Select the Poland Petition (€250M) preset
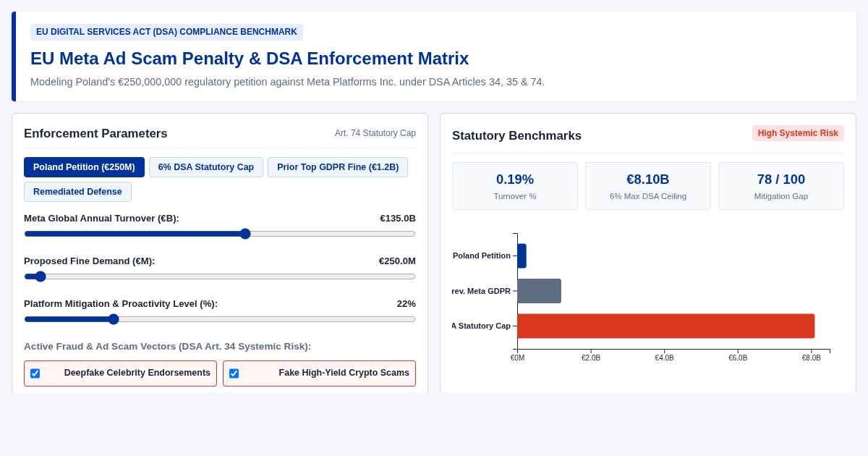 (x=84, y=167)
